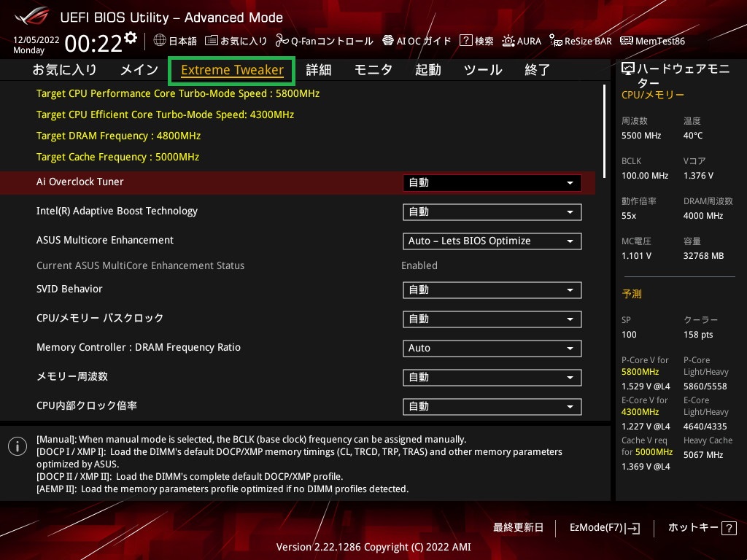The width and height of the screenshot is (747, 560).
Task: Click the main settings list scrollbar
Action: [604, 131]
